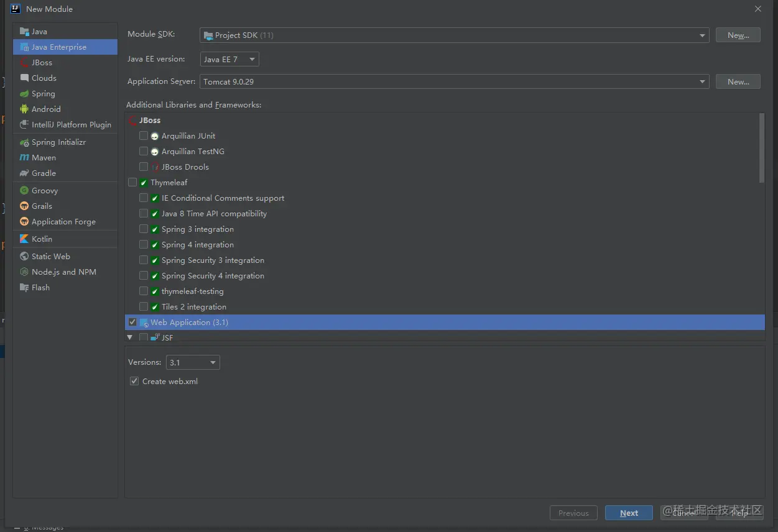Select Gradle module type
The height and width of the screenshot is (532, 778).
pyautogui.click(x=65, y=173)
